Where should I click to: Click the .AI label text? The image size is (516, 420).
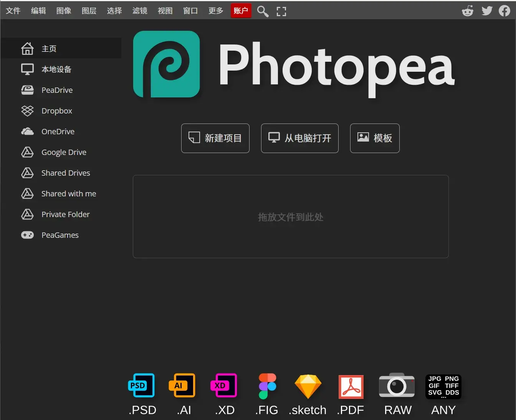184,410
